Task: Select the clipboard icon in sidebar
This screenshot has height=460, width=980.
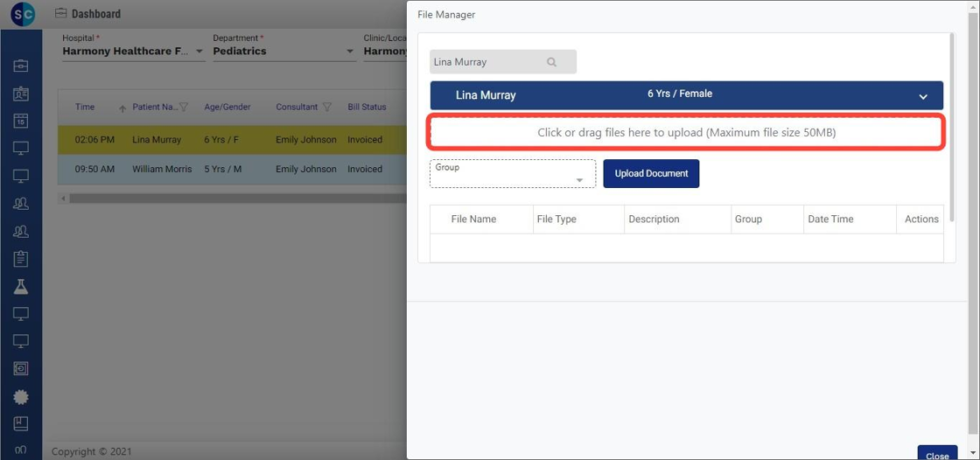Action: 21,259
